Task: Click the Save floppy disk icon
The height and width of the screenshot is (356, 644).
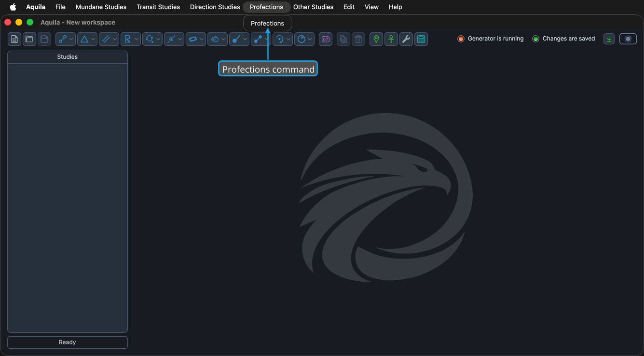Action: pyautogui.click(x=44, y=39)
